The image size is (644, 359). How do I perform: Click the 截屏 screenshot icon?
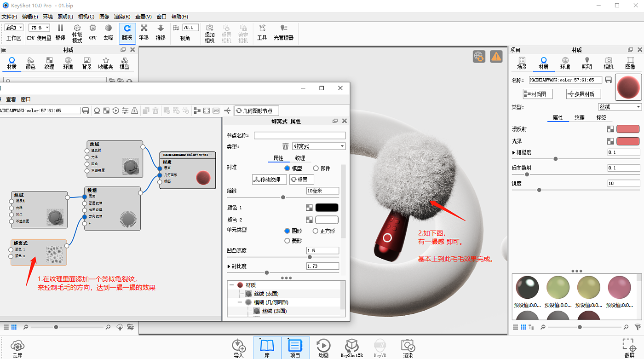tap(629, 348)
